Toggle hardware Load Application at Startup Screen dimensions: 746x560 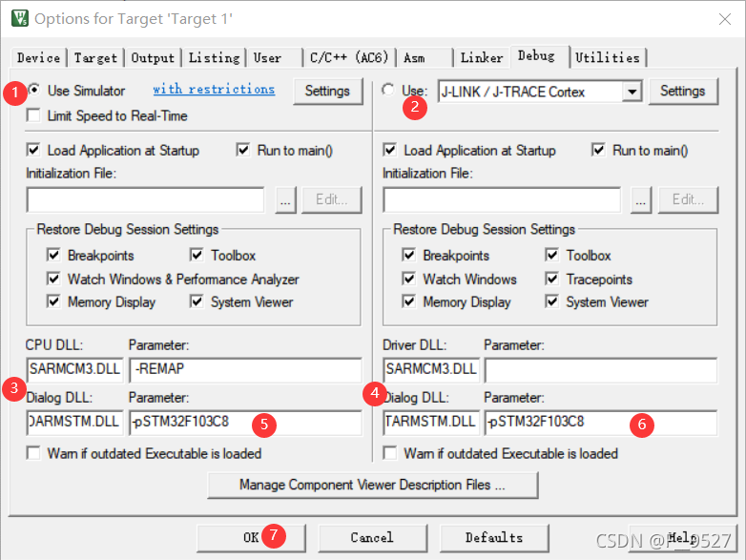[x=389, y=151]
